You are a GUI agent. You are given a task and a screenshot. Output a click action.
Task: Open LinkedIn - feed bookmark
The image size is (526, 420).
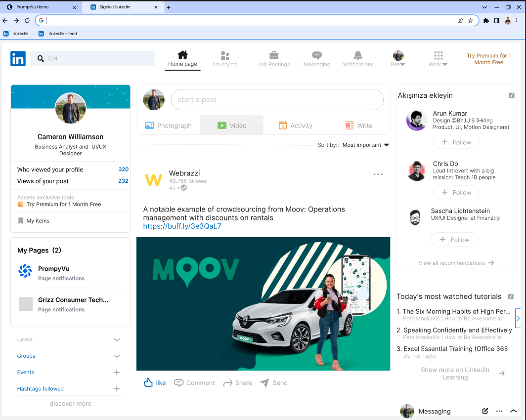coord(58,34)
